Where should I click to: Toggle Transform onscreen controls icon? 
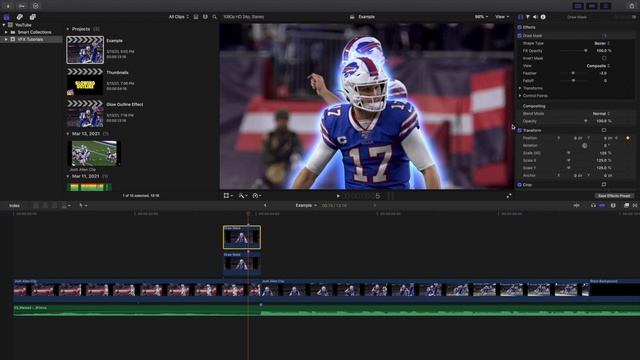[604, 130]
